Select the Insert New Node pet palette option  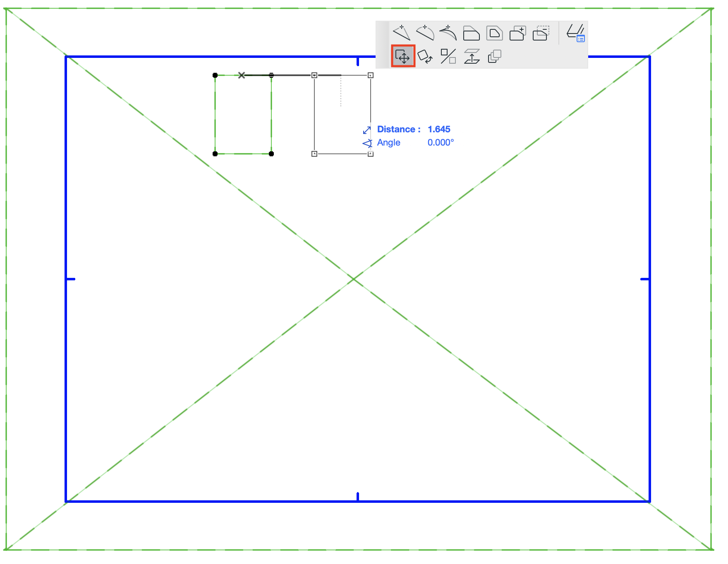coord(402,33)
